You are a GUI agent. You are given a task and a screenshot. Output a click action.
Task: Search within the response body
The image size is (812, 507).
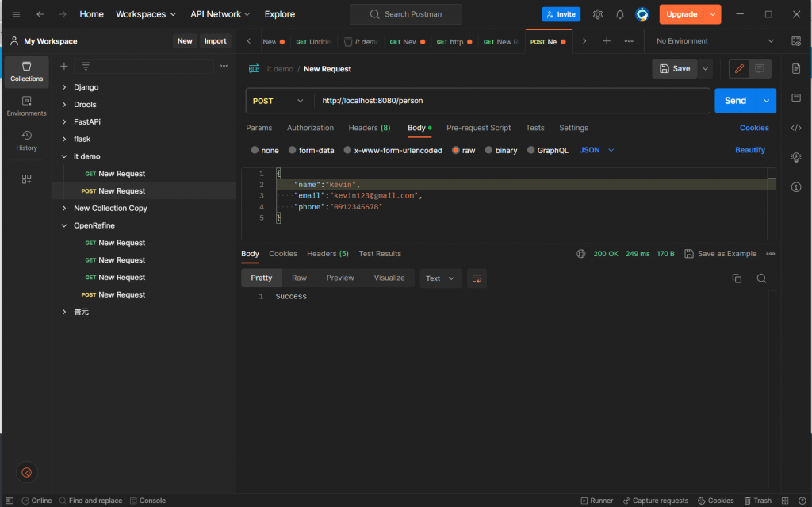pyautogui.click(x=761, y=278)
